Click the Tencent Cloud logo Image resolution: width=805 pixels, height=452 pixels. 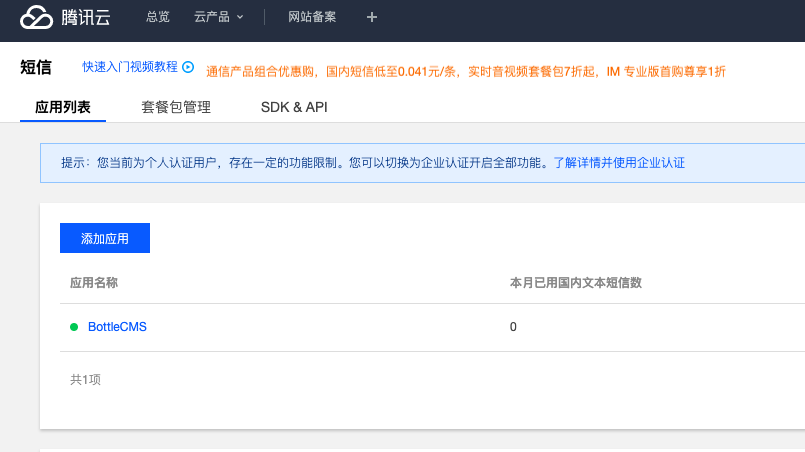[x=36, y=17]
